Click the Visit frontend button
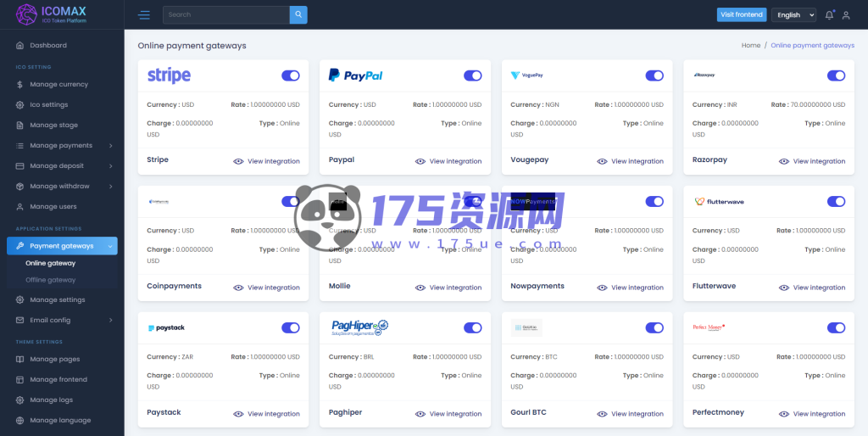The width and height of the screenshot is (868, 436). [742, 15]
